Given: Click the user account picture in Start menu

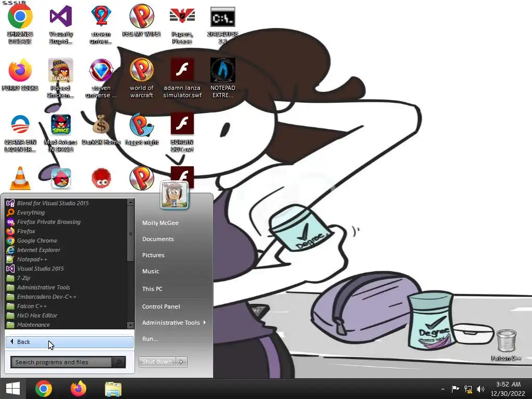Looking at the screenshot, I should [175, 195].
